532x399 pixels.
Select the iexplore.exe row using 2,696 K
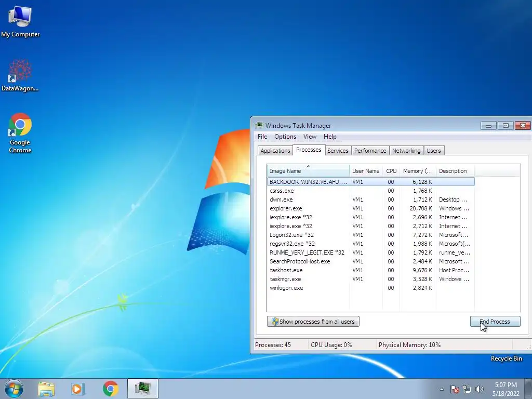[x=370, y=217]
